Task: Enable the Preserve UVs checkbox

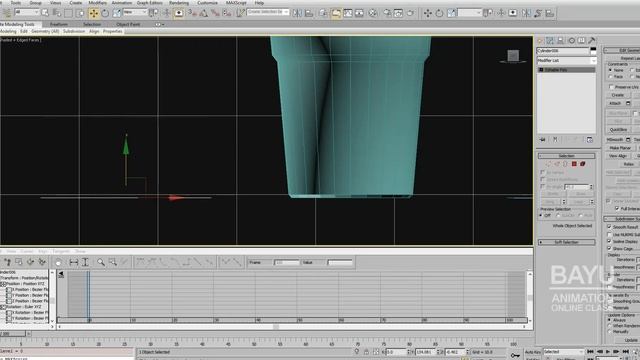Action: pos(611,87)
